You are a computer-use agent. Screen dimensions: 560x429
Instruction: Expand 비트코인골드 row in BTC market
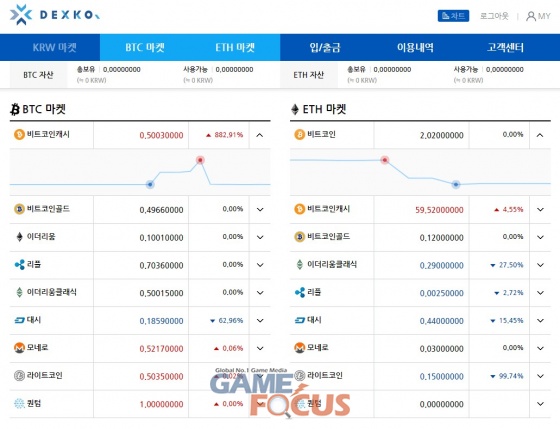click(x=260, y=209)
